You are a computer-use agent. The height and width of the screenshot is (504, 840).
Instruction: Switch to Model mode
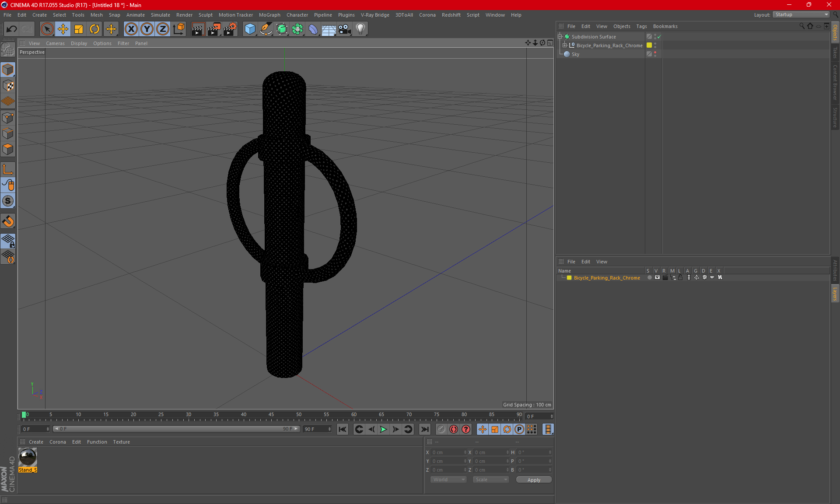click(8, 70)
